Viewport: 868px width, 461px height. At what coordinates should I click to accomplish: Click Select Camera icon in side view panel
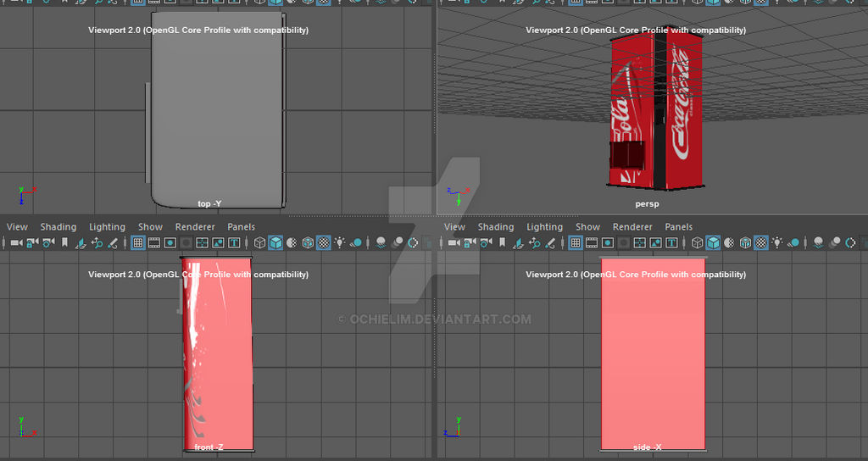[454, 242]
